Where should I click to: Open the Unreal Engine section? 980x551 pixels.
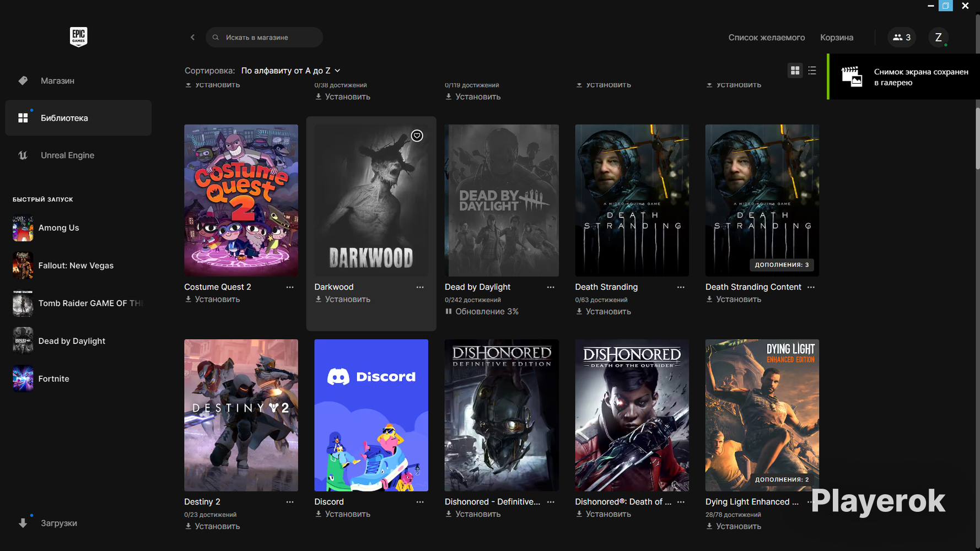[x=78, y=155]
